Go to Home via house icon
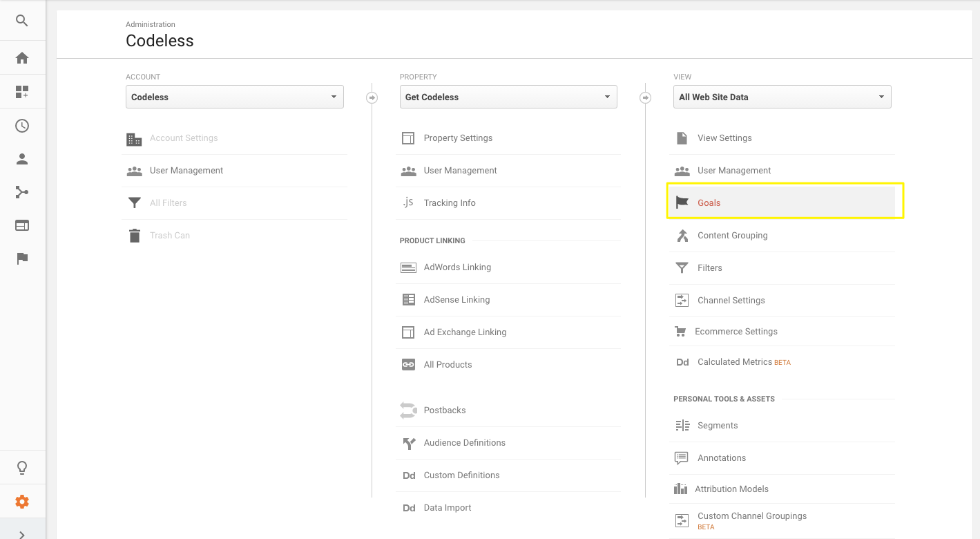Image resolution: width=980 pixels, height=539 pixels. [x=22, y=58]
